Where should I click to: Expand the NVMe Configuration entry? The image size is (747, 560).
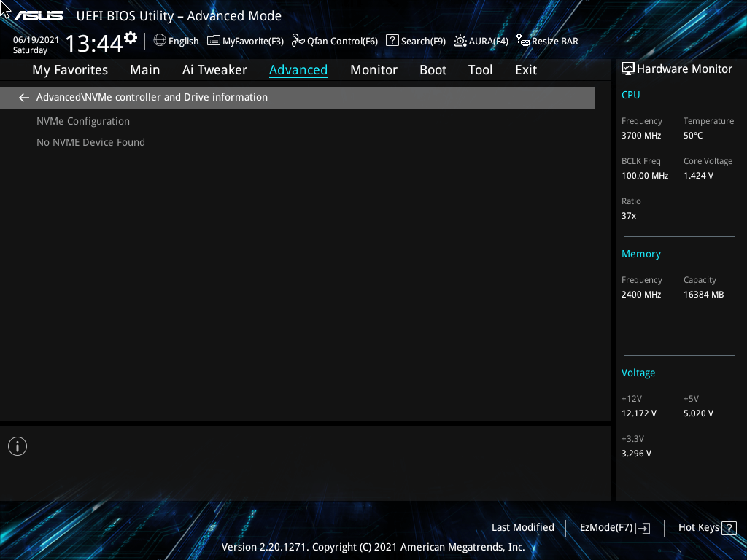[x=82, y=121]
